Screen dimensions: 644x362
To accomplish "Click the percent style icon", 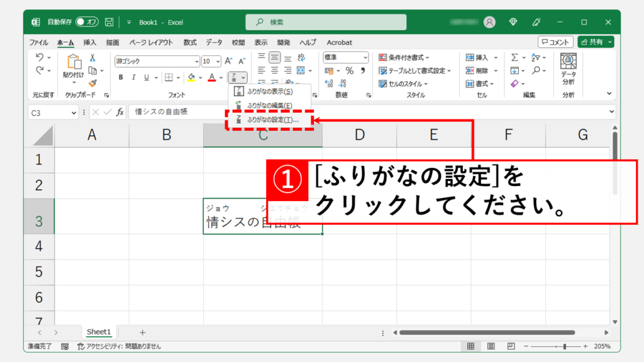I will (348, 70).
